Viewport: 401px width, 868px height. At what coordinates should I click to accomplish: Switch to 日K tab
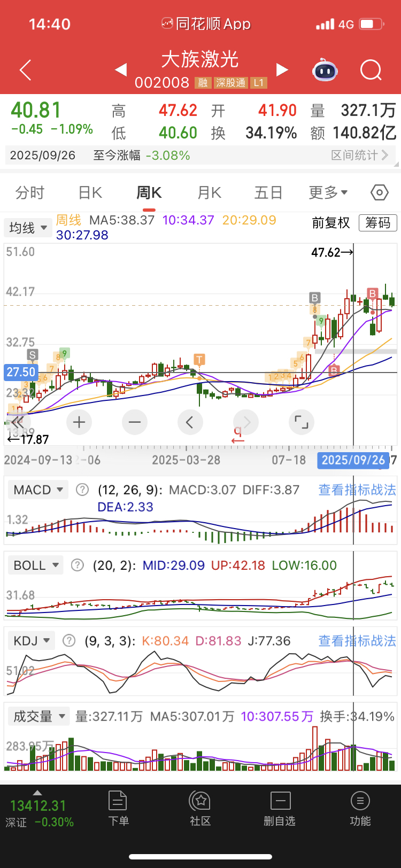click(x=90, y=192)
